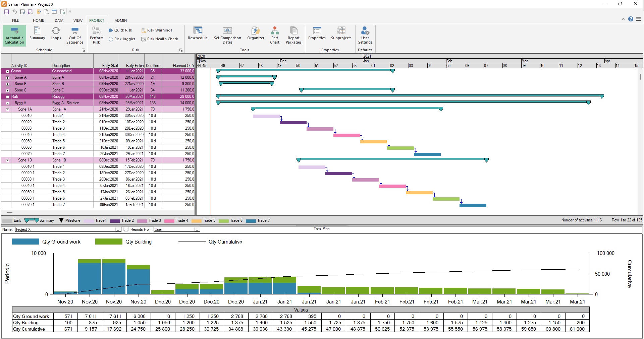Open Report Packages
The image size is (644, 339).
(293, 35)
